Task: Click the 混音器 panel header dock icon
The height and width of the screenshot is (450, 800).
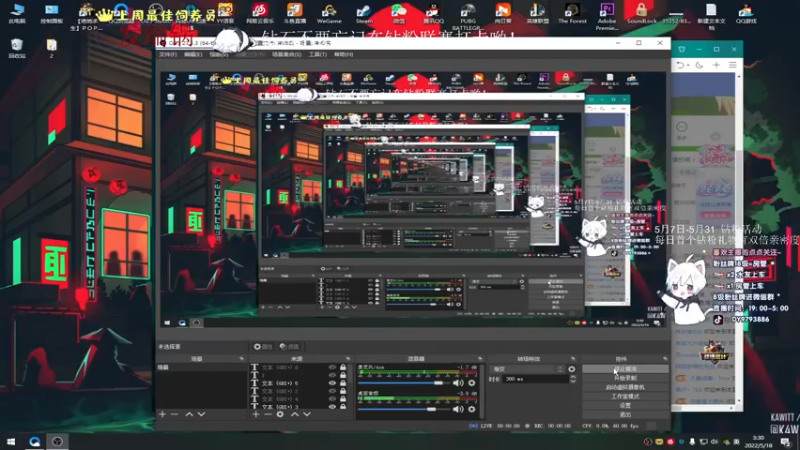Action: click(x=480, y=359)
